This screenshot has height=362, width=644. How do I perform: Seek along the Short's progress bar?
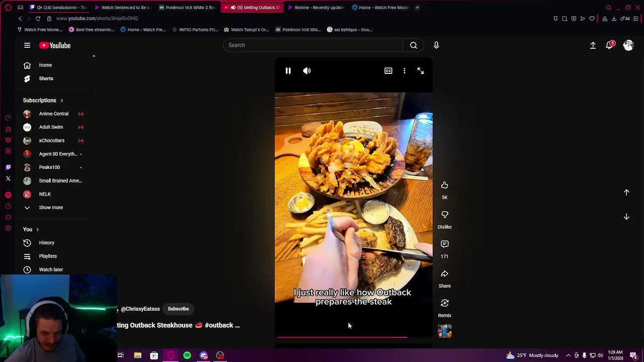coord(354,337)
